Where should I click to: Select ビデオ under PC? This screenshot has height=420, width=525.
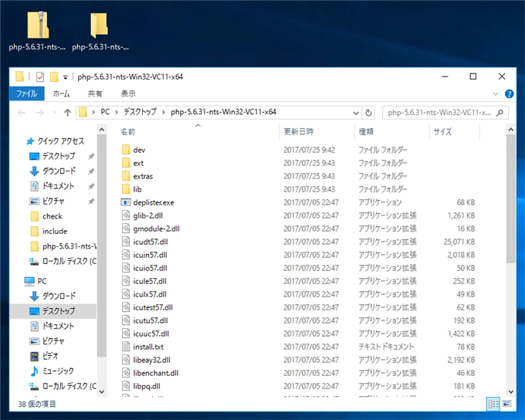click(44, 356)
